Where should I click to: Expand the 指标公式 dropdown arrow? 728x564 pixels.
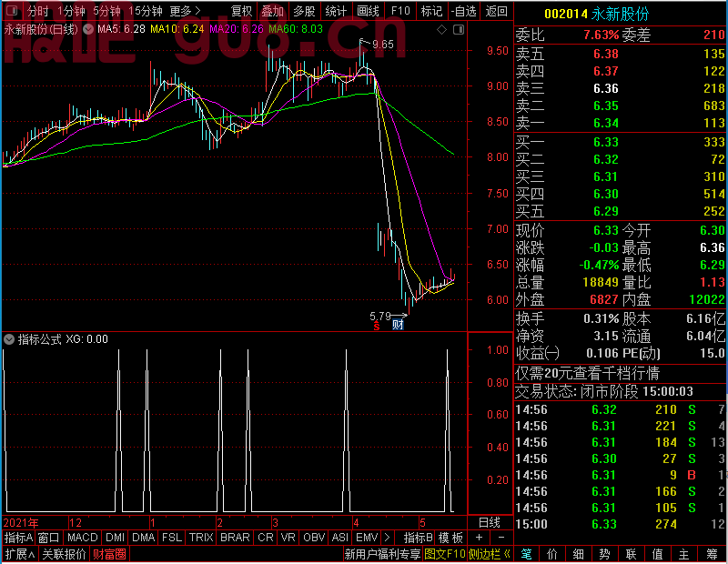[9, 339]
